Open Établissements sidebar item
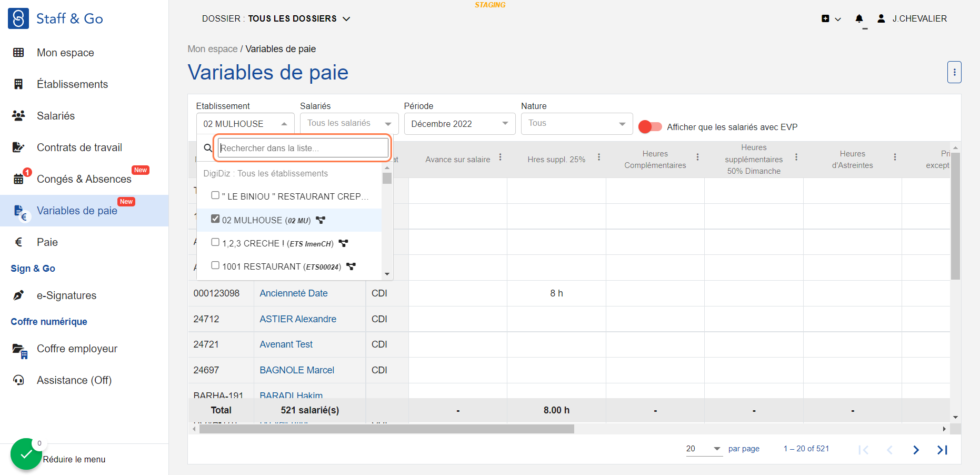This screenshot has width=980, height=475. [x=84, y=84]
